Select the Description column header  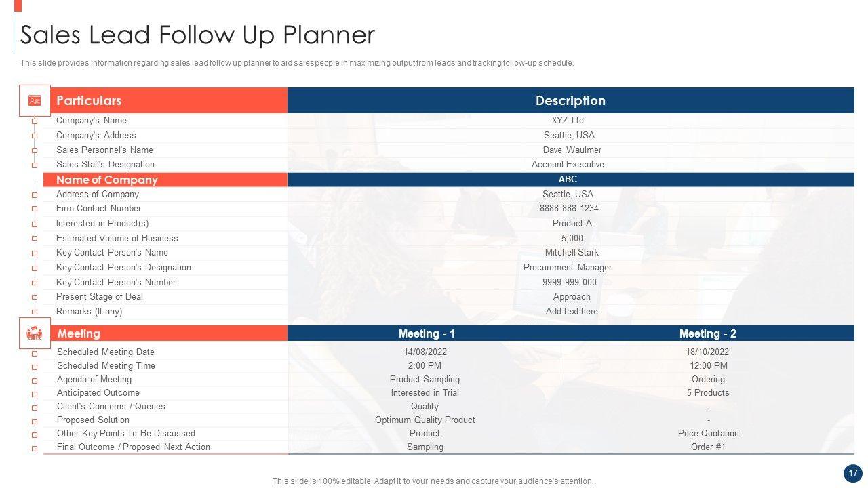(570, 100)
